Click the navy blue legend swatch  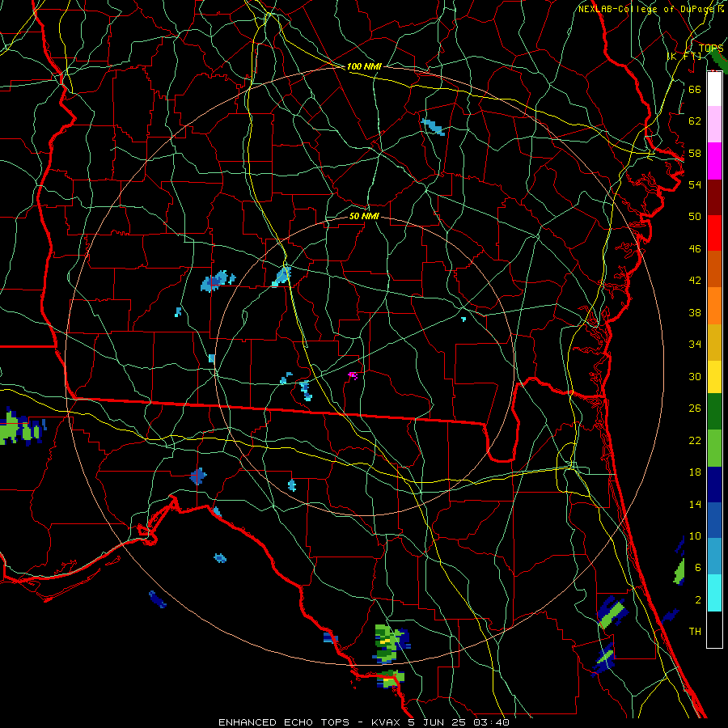[714, 485]
